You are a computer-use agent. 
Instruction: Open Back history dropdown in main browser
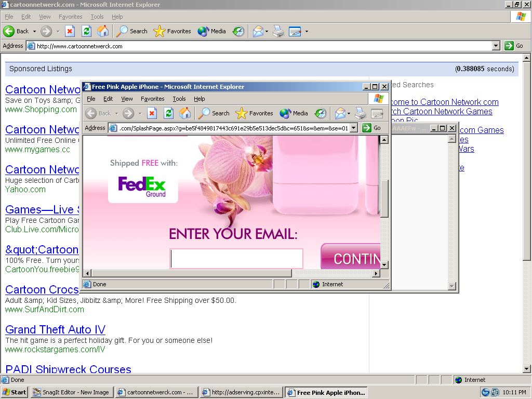point(34,31)
